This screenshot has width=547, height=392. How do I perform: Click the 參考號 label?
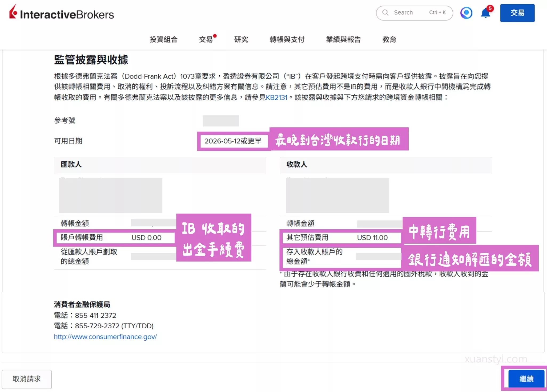pos(65,120)
